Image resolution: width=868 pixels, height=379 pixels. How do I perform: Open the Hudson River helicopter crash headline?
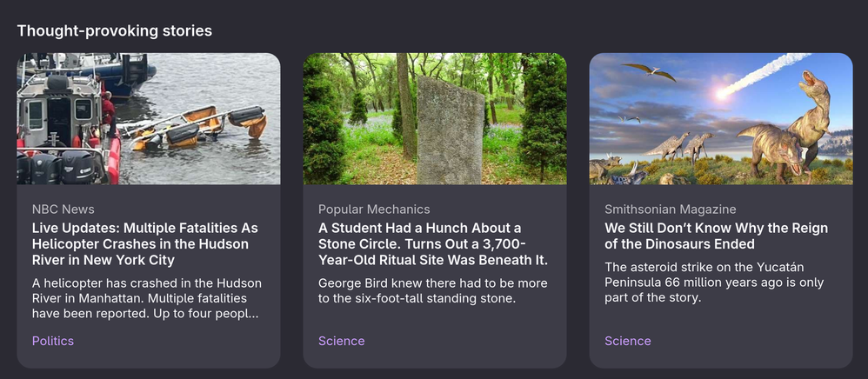(x=144, y=244)
